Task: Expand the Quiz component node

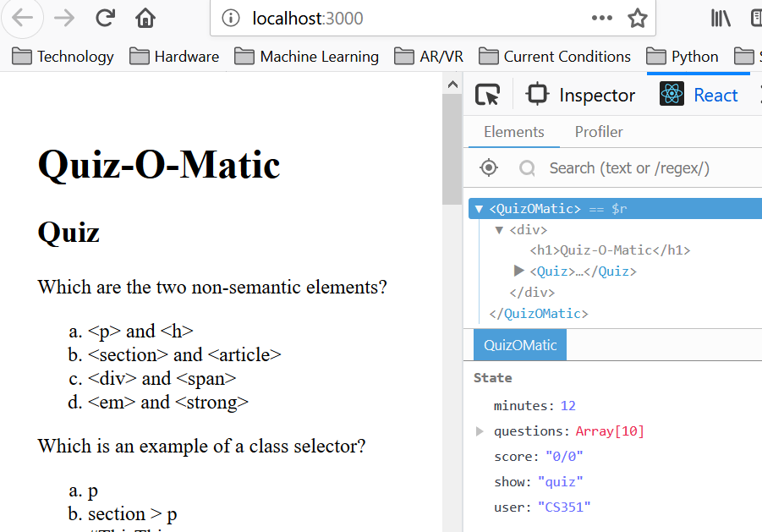Action: [x=519, y=271]
